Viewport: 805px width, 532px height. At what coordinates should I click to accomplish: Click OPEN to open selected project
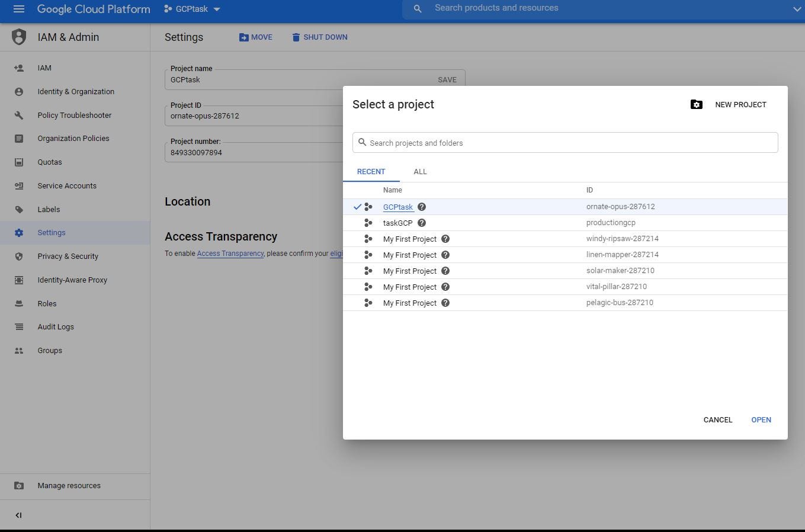pos(761,420)
